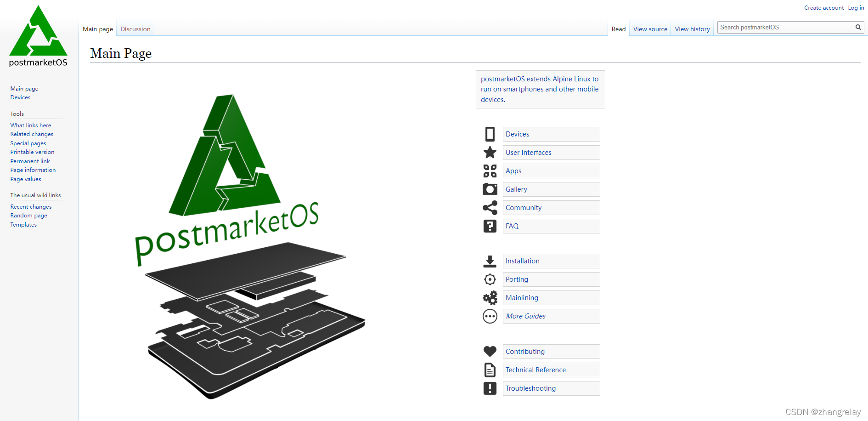Open Printable version link
The width and height of the screenshot is (868, 421).
click(x=32, y=152)
